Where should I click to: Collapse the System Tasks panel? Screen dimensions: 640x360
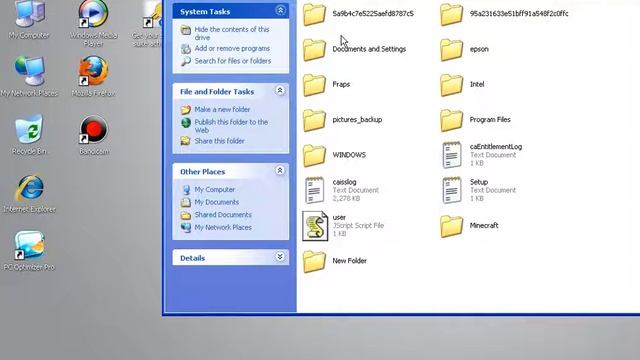pos(280,10)
